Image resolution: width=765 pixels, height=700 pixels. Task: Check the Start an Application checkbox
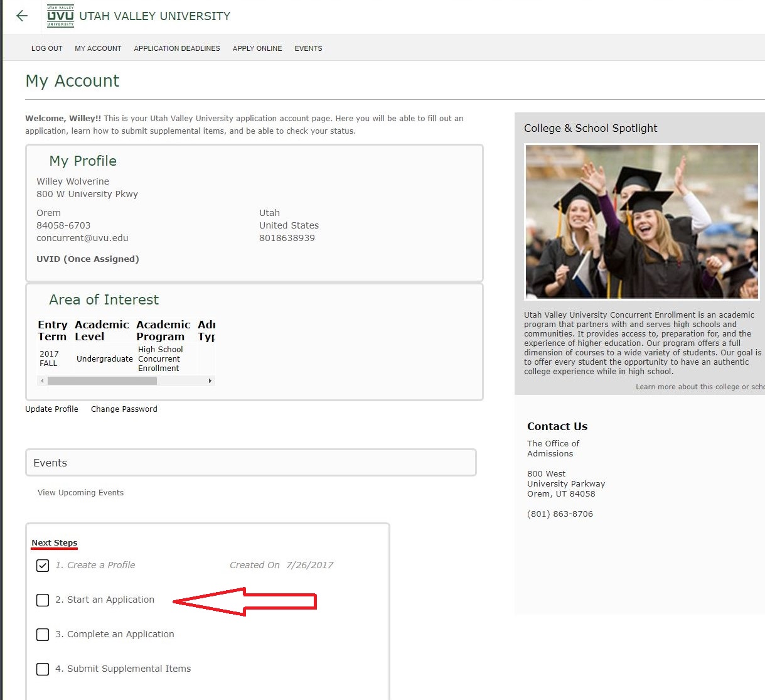(43, 600)
